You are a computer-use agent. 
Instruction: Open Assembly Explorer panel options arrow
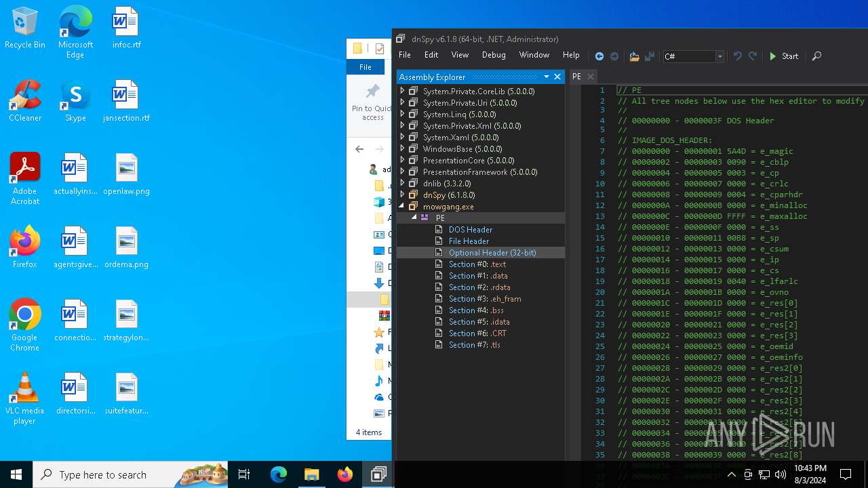(546, 77)
